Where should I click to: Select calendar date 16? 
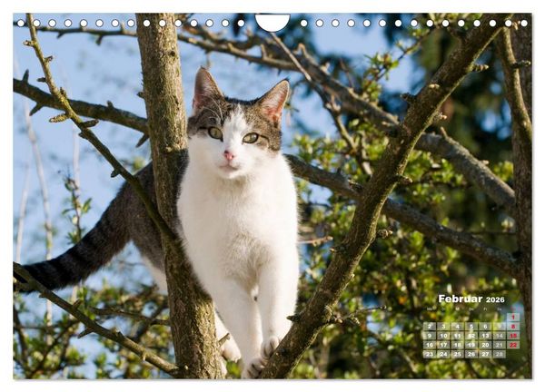430,345
